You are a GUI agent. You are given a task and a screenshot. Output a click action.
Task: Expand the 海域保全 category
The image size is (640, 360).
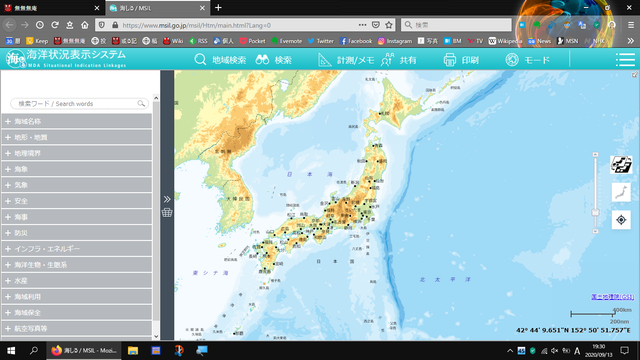tap(77, 312)
